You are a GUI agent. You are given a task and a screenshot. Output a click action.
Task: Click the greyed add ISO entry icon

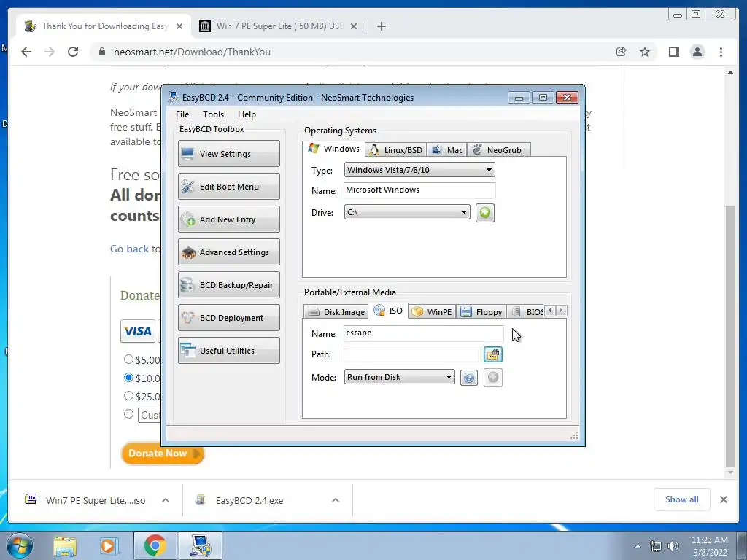tap(493, 378)
